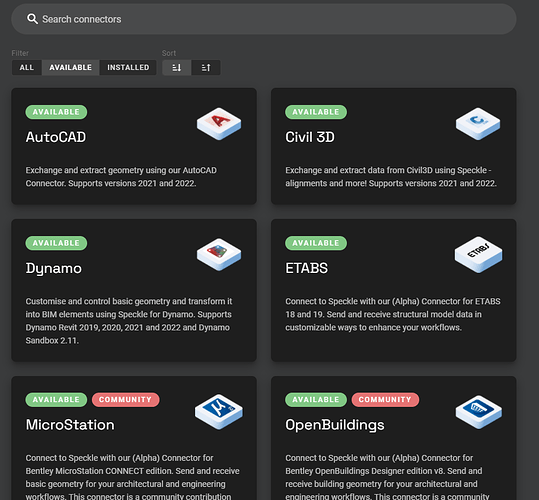Viewport: 539px width, 500px height.
Task: Click the AVAILABLE badge on AutoCAD card
Action: coord(56,112)
